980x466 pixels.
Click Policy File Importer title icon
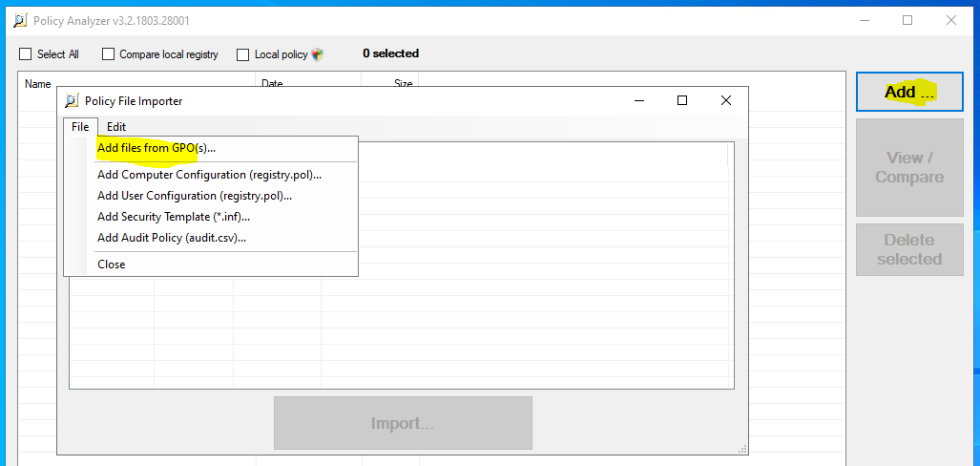(72, 100)
